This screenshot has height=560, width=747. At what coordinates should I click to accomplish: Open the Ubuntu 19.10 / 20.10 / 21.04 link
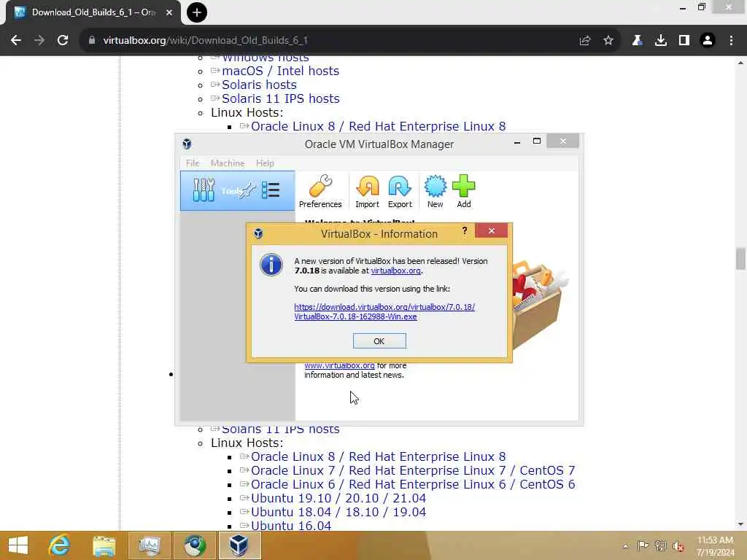pyautogui.click(x=338, y=498)
